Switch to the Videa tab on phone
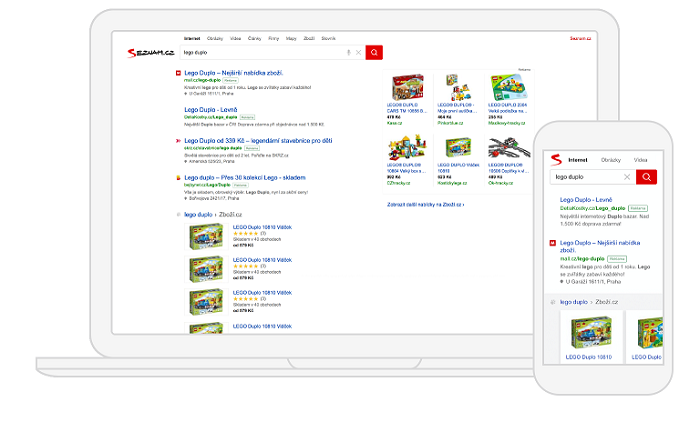The image size is (700, 432). click(641, 160)
